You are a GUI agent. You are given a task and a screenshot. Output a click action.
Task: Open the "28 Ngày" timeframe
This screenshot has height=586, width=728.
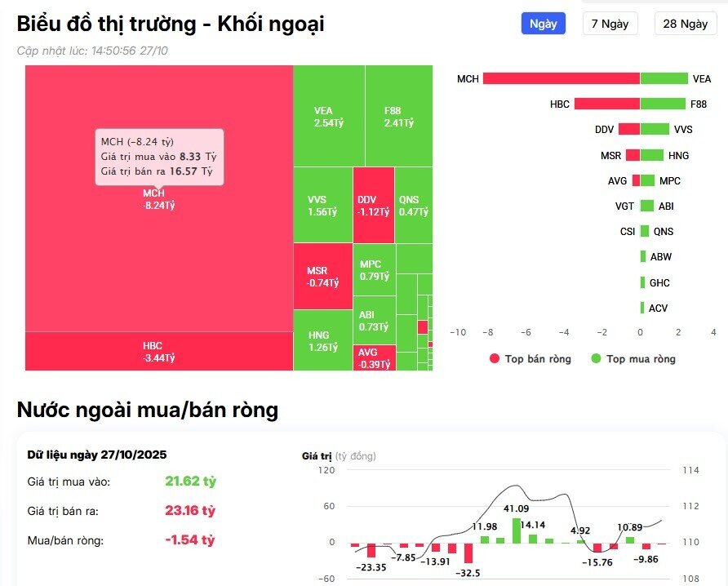pos(685,23)
